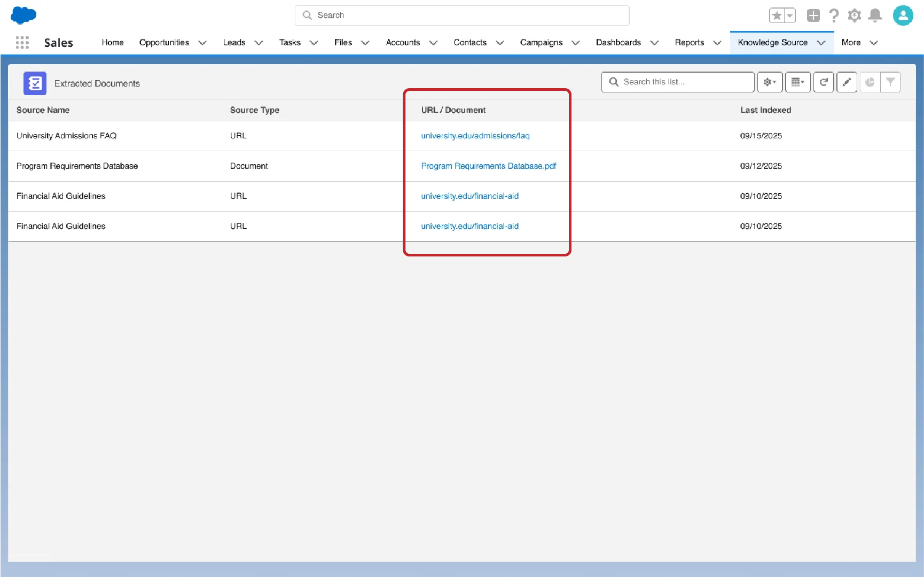Open the Program Requirements Database.pdf link
Screen dimensions: 924x577
click(x=488, y=166)
